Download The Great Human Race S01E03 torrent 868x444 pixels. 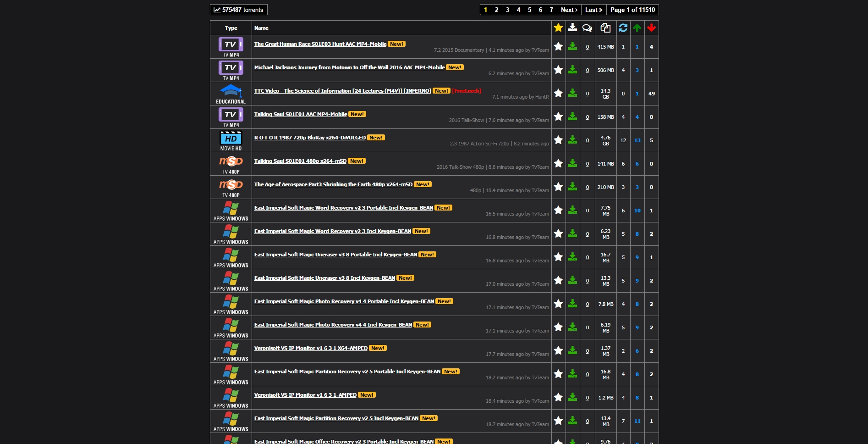pos(572,46)
